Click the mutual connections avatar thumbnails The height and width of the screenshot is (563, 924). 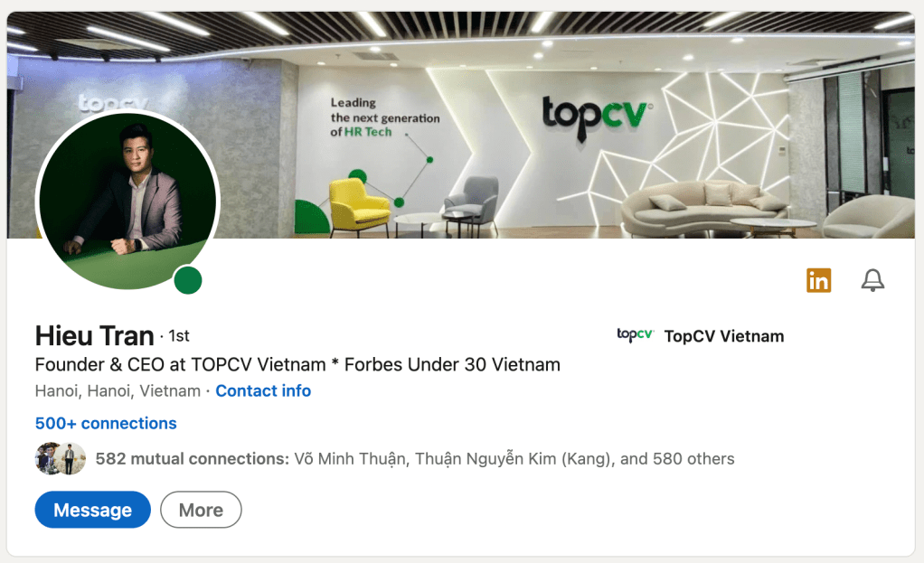click(60, 458)
